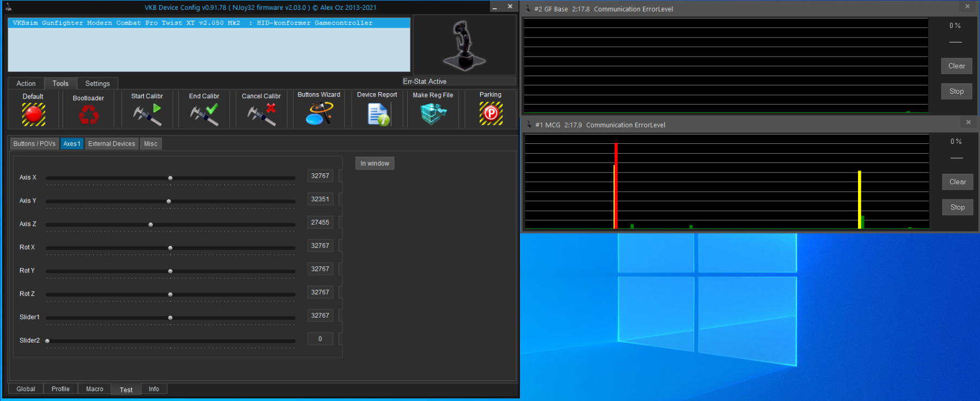Open the Info bottom tab
This screenshot has height=401, width=980.
pos(154,389)
